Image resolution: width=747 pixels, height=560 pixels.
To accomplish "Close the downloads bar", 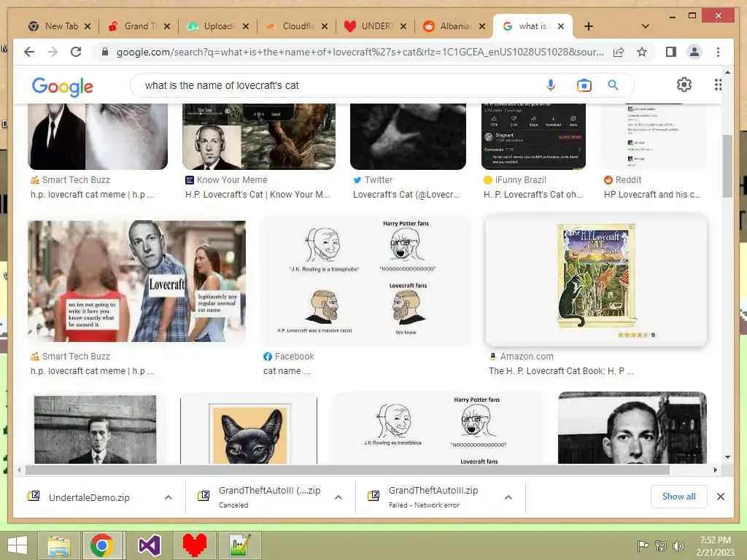I will [x=720, y=497].
